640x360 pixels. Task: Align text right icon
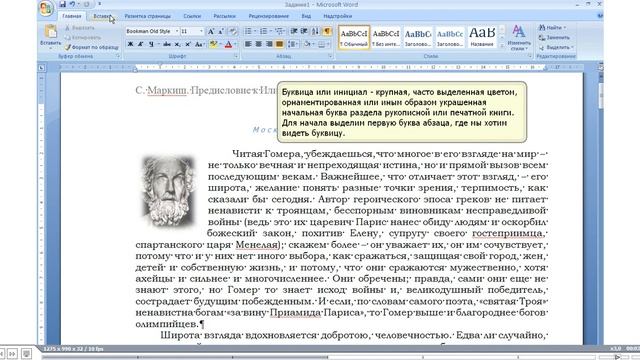pyautogui.click(x=269, y=44)
